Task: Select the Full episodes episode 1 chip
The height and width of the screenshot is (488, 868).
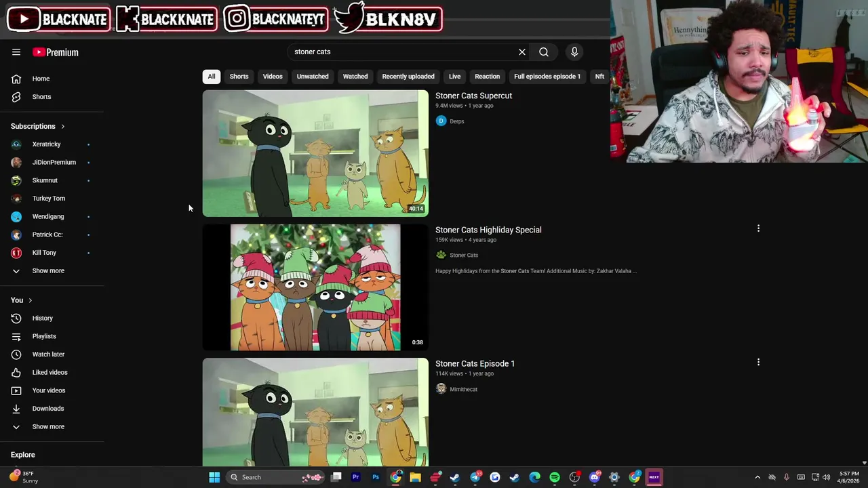Action: click(x=547, y=77)
